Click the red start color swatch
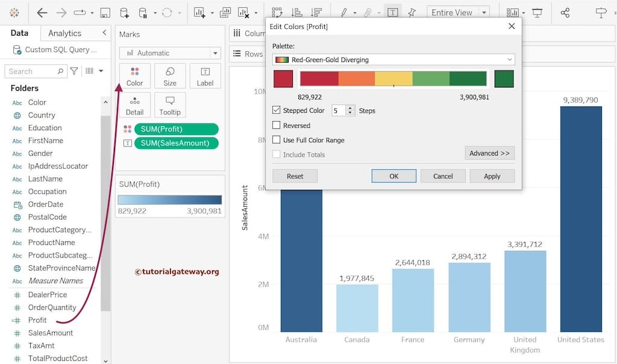Screen dimensions: 617x364 283,79
